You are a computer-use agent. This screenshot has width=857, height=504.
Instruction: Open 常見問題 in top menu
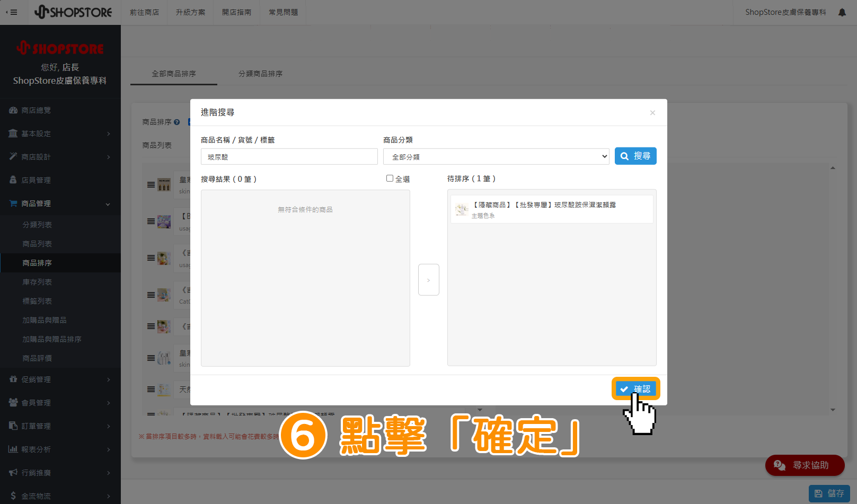283,12
